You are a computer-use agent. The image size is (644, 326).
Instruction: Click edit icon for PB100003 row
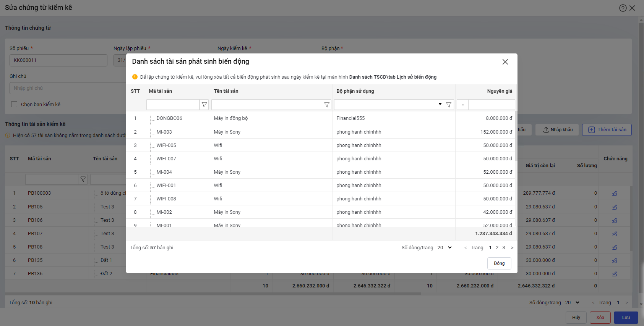click(x=614, y=194)
